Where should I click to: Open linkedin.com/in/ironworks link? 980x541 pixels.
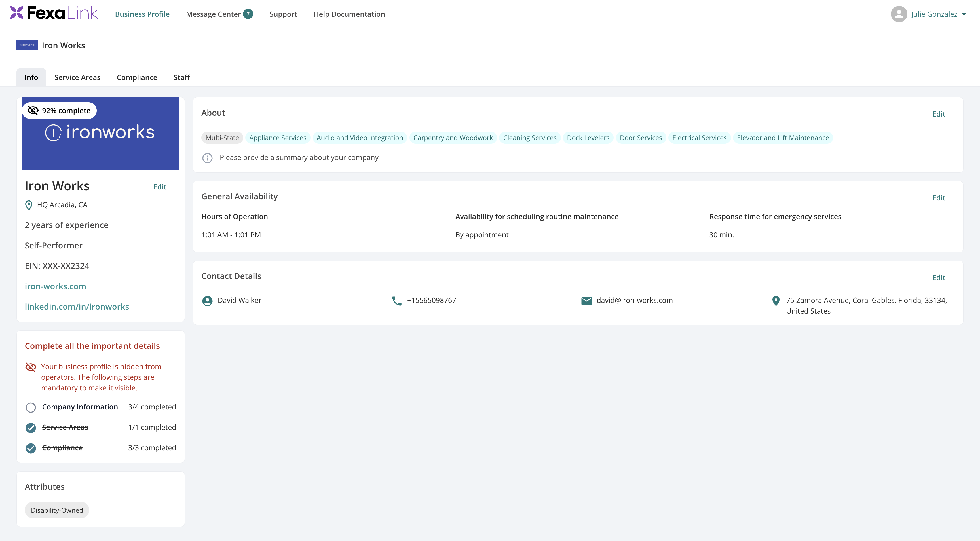(77, 307)
